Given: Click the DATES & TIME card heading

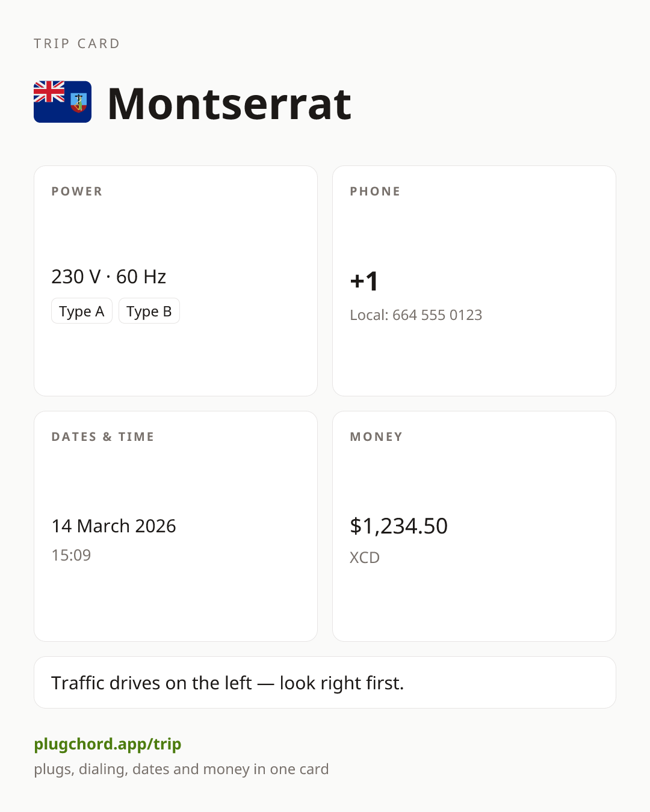Looking at the screenshot, I should [x=103, y=437].
